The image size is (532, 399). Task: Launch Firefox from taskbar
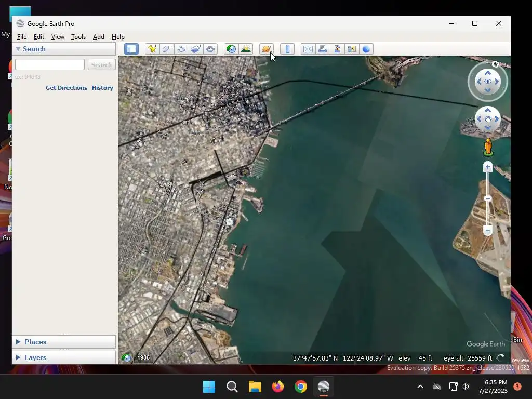tap(278, 387)
